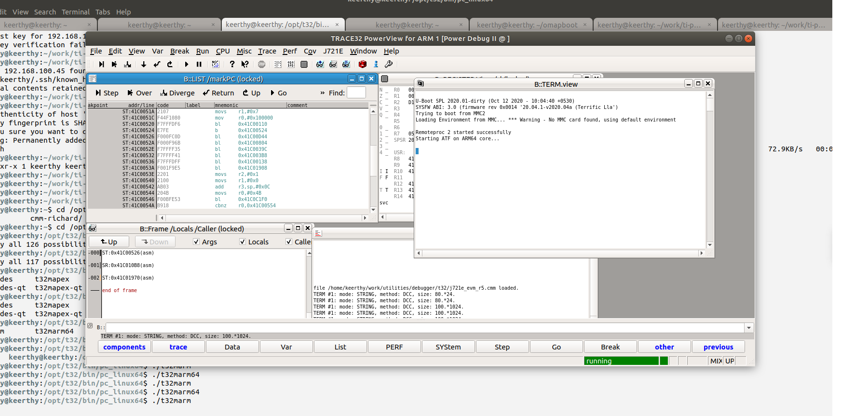
Task: Toggle the Args checkbox in Frame window
Action: [x=196, y=242]
